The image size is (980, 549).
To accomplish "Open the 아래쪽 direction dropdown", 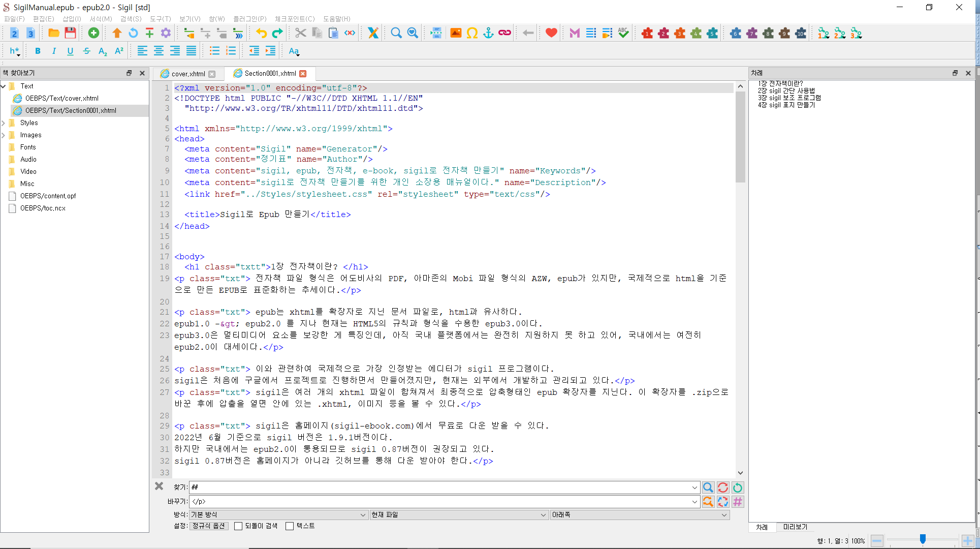I will coord(640,515).
